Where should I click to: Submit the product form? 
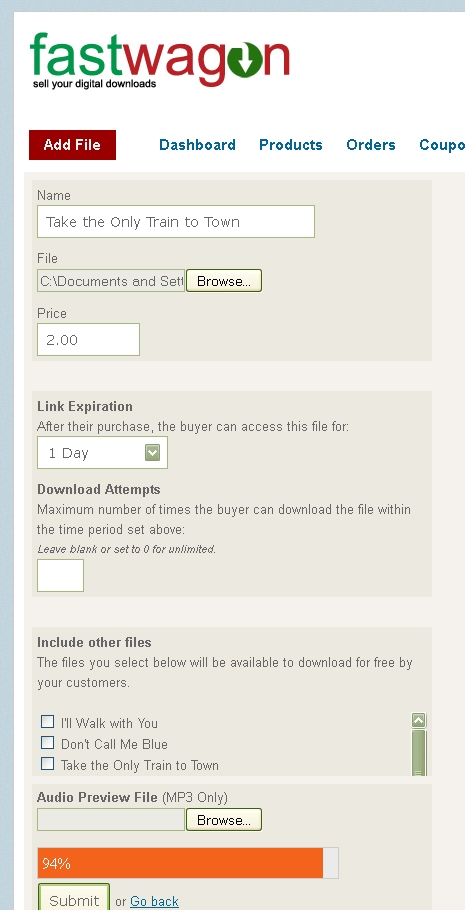point(74,898)
